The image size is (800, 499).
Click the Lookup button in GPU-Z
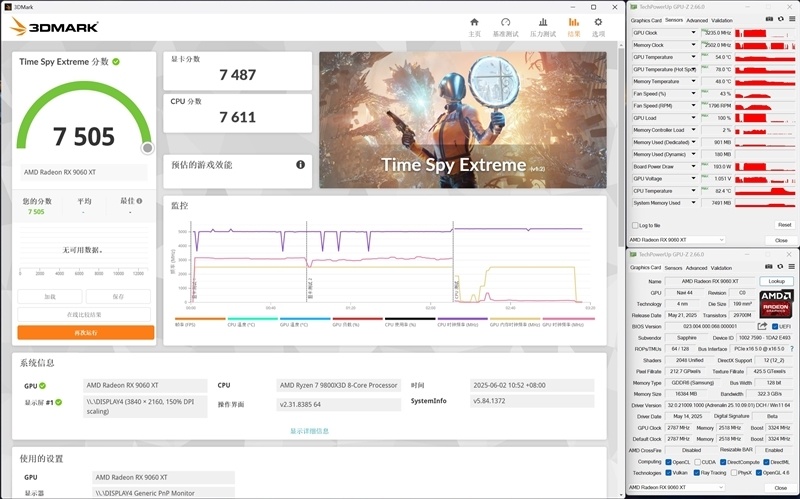point(777,281)
